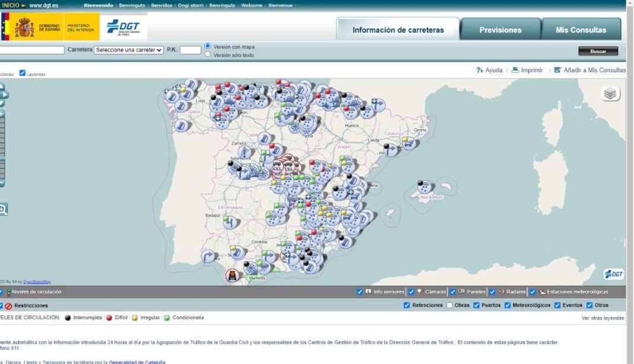The image size is (634, 364).
Task: Open the Mis Consultas tab
Action: point(581,30)
